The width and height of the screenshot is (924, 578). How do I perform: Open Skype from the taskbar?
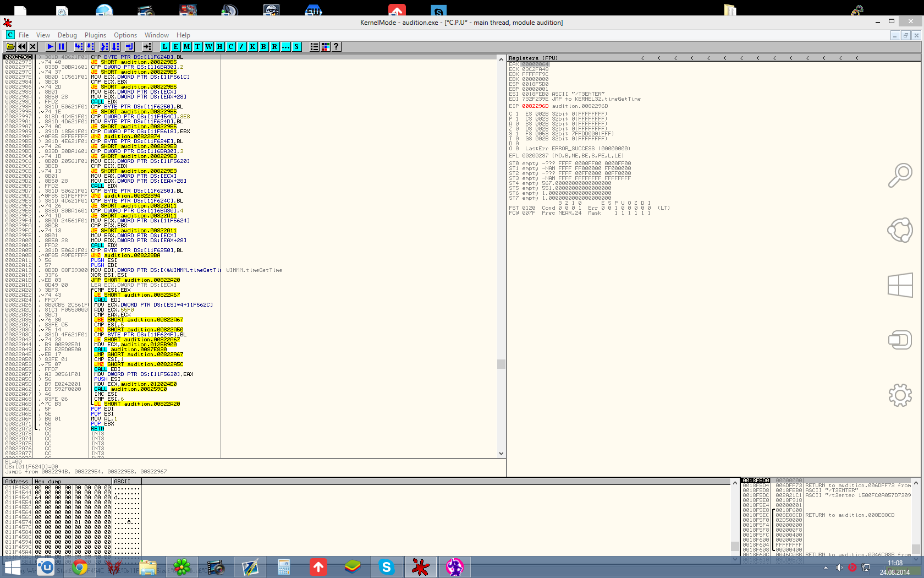[x=387, y=567]
